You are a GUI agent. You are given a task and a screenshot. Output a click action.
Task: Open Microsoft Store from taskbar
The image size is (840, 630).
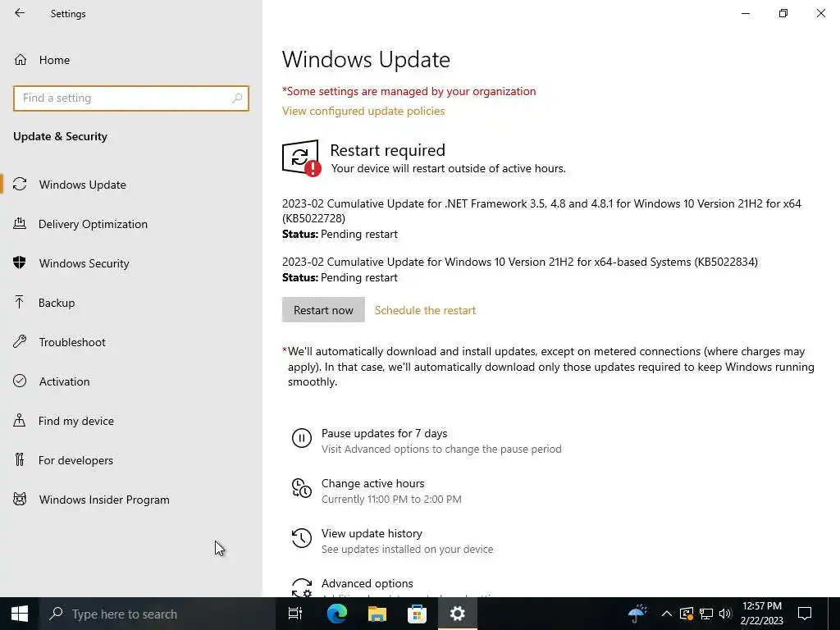click(x=417, y=614)
